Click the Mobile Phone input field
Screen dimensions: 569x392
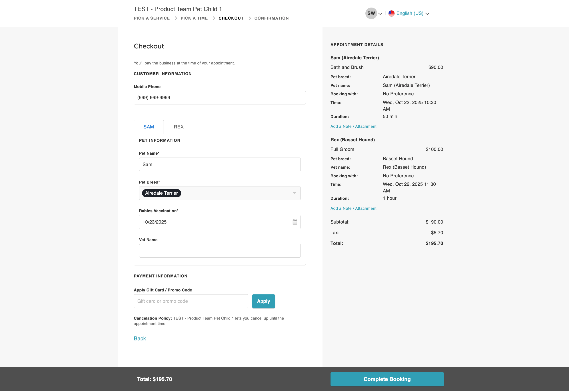pyautogui.click(x=219, y=98)
